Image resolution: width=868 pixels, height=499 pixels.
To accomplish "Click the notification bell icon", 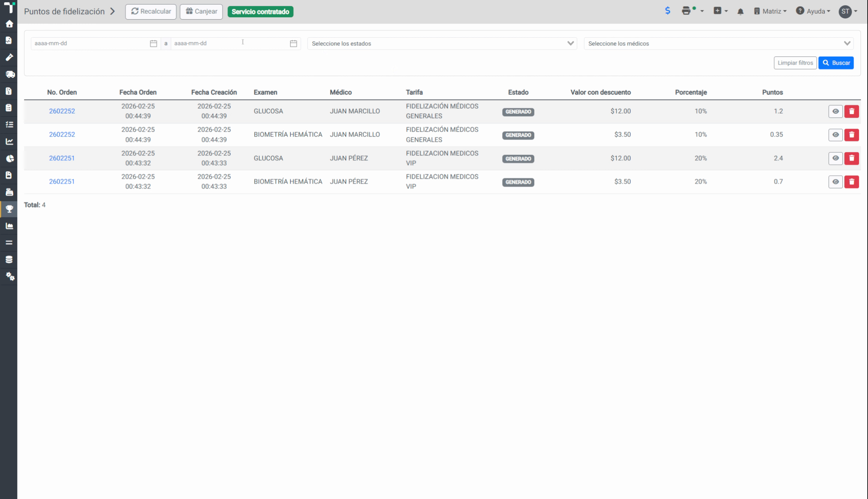I will pos(740,11).
